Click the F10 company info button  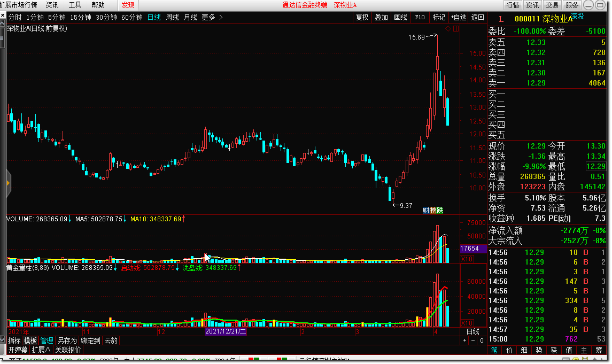click(x=420, y=17)
